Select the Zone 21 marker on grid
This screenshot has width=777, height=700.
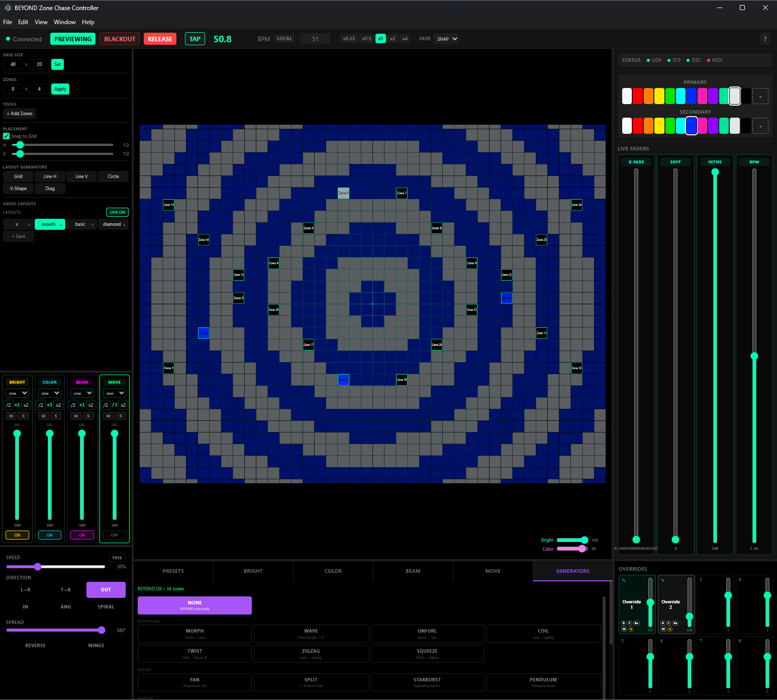click(x=471, y=310)
